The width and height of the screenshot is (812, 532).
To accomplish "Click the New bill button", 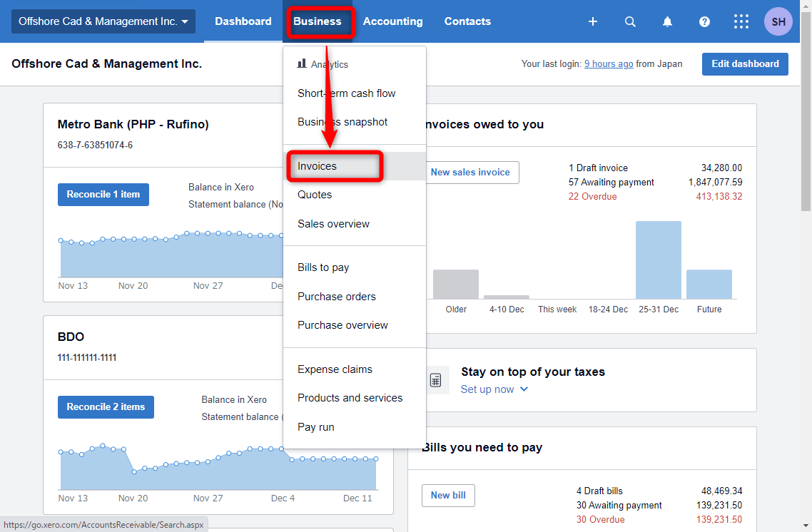I will point(448,495).
